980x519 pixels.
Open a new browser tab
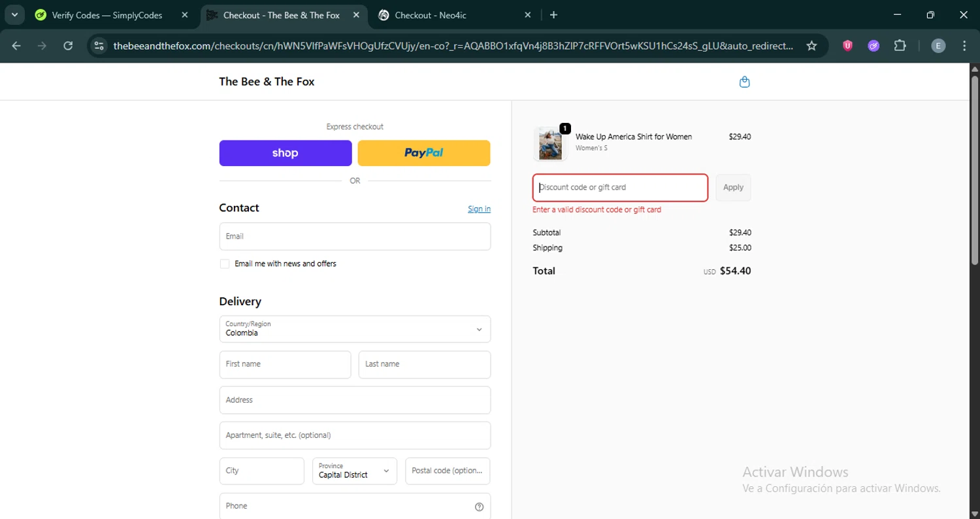tap(553, 15)
